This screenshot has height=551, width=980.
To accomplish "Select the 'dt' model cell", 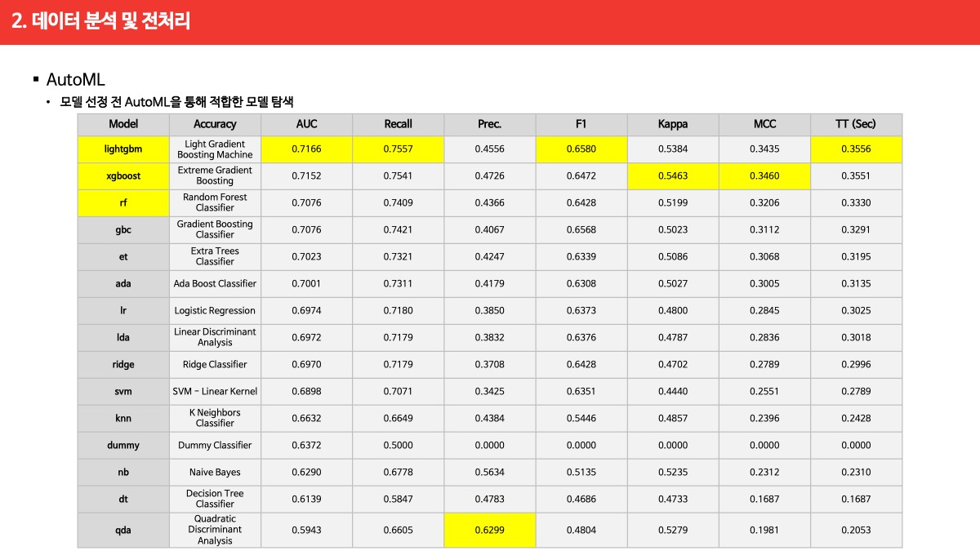I will click(x=123, y=499).
